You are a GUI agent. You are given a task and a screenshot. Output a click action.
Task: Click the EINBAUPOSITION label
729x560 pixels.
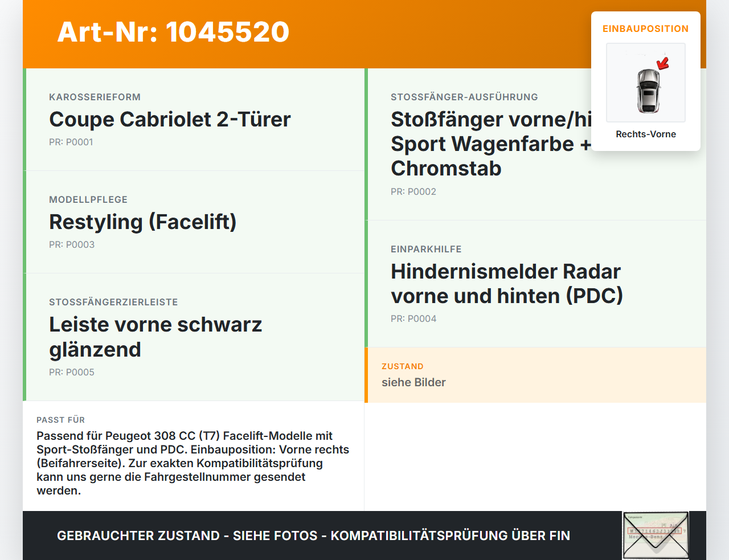646,28
